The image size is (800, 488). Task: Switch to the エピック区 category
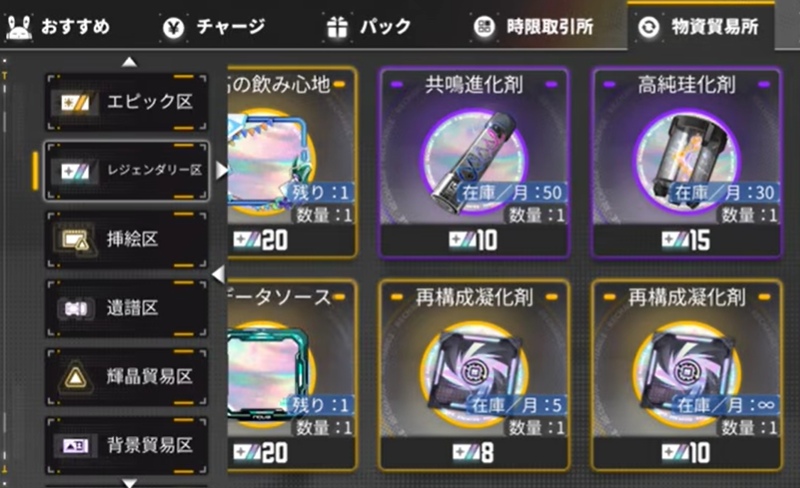[127, 102]
